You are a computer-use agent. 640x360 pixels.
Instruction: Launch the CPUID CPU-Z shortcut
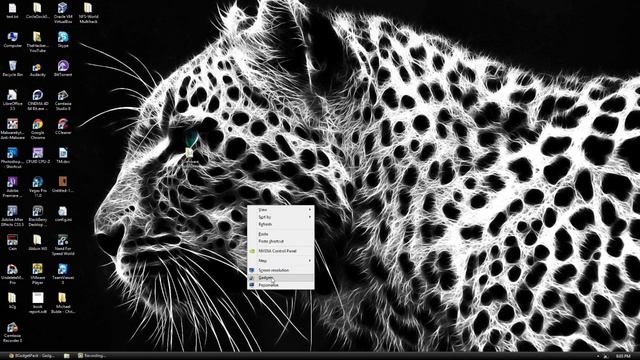pyautogui.click(x=38, y=156)
